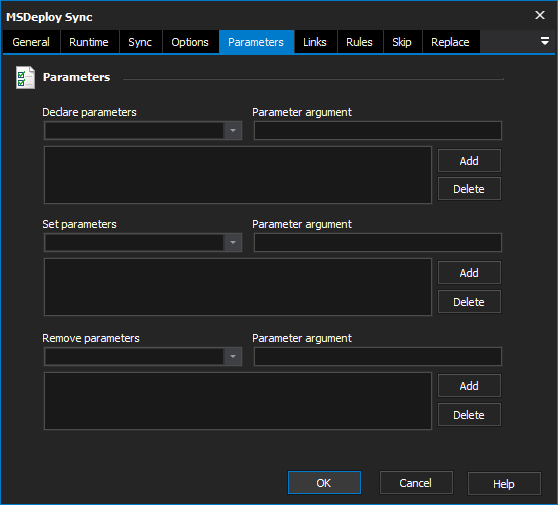
Task: Click the Parameters checklist icon
Action: click(25, 78)
